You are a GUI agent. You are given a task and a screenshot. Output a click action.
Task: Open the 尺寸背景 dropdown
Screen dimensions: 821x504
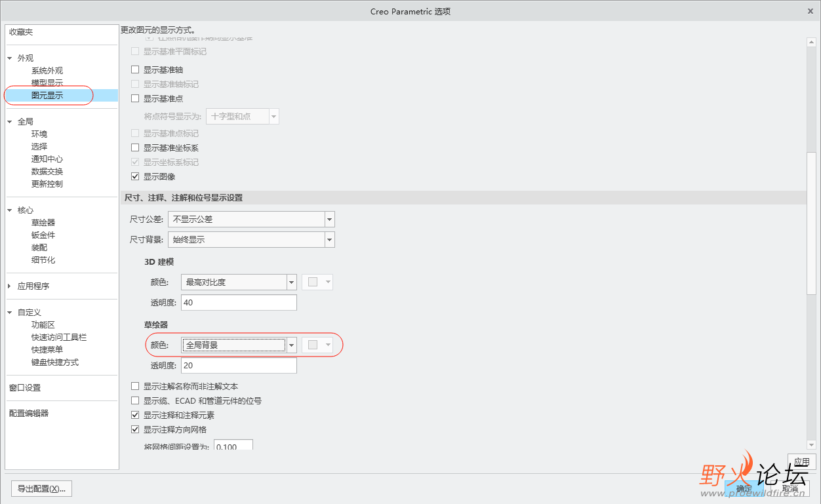point(251,240)
